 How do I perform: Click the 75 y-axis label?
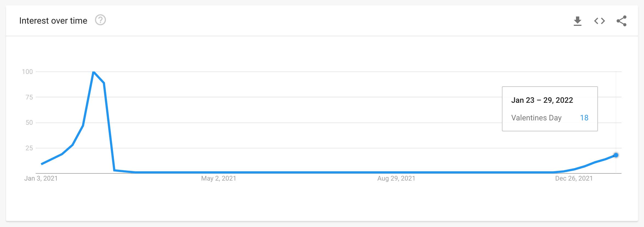pyautogui.click(x=29, y=97)
